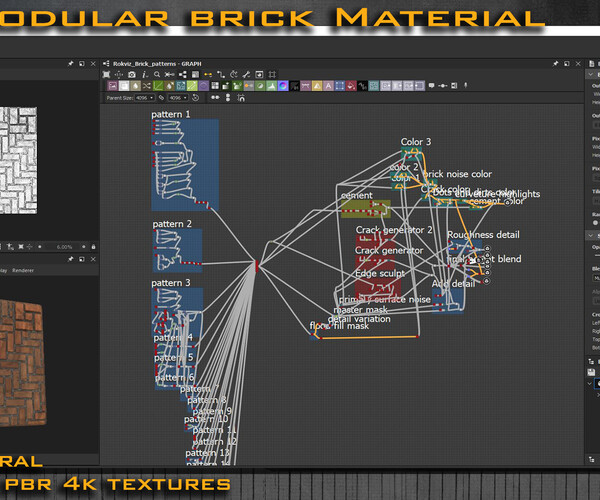This screenshot has width=600, height=500.
Task: Select the pattern 2 frame label
Action: 172,224
